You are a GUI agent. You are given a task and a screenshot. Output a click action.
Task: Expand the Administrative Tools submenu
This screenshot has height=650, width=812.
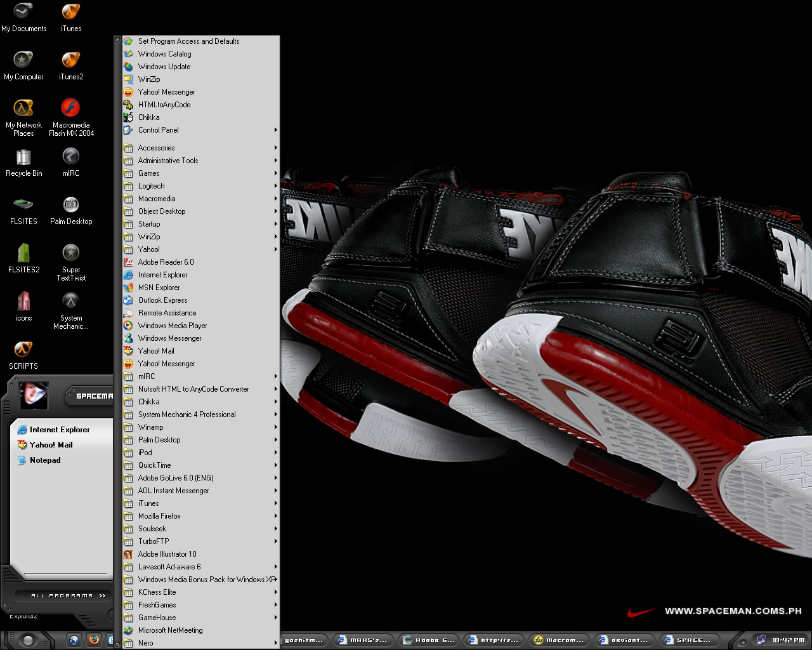(200, 161)
